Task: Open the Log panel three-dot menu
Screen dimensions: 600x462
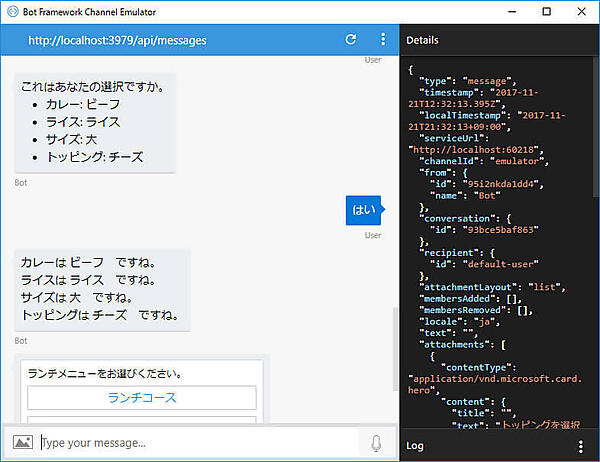Action: point(581,446)
